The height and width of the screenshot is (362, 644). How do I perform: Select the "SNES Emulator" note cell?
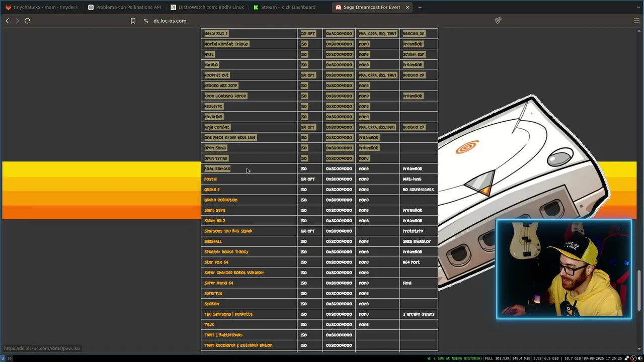point(417,241)
